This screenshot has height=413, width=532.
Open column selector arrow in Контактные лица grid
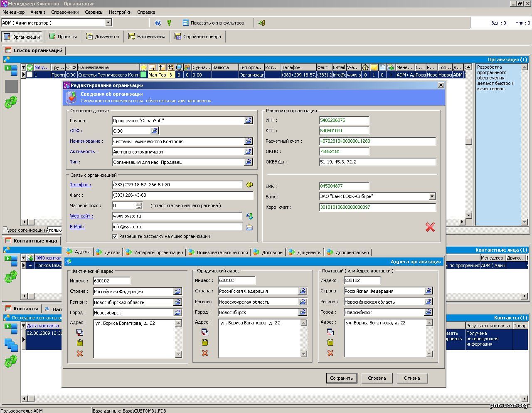coord(23,258)
